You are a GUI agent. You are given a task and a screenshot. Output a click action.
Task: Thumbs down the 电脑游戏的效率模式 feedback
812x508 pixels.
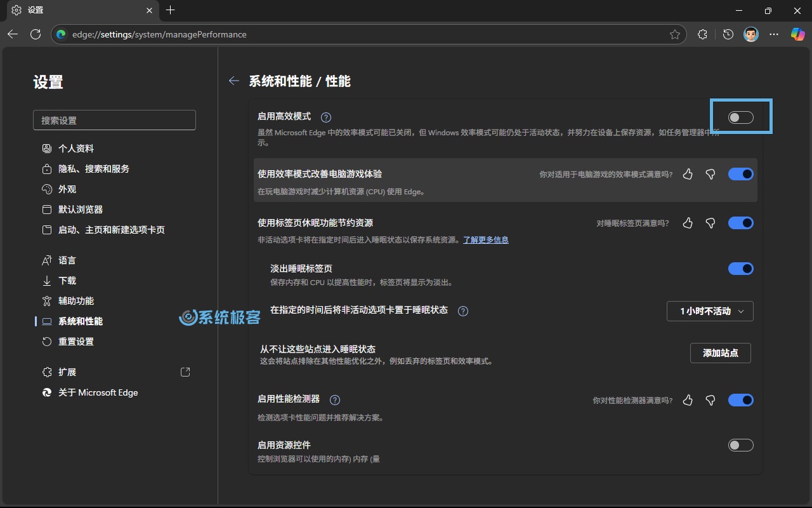pyautogui.click(x=710, y=174)
